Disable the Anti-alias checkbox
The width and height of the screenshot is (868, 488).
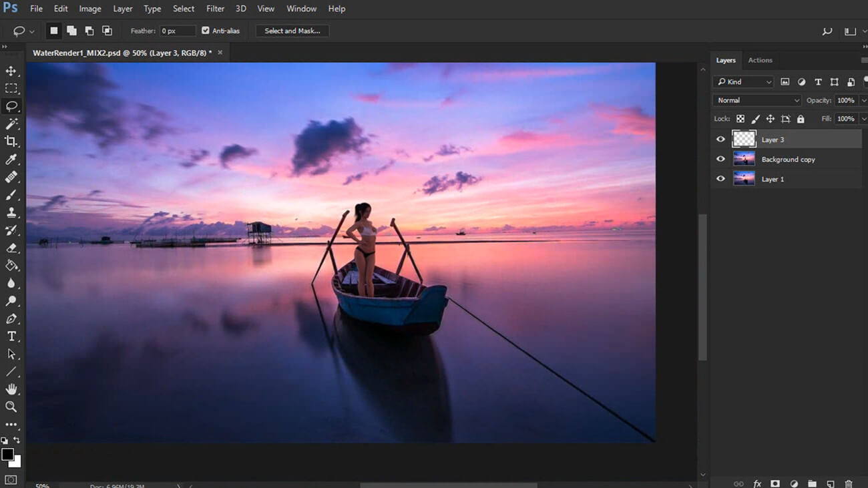tap(206, 31)
